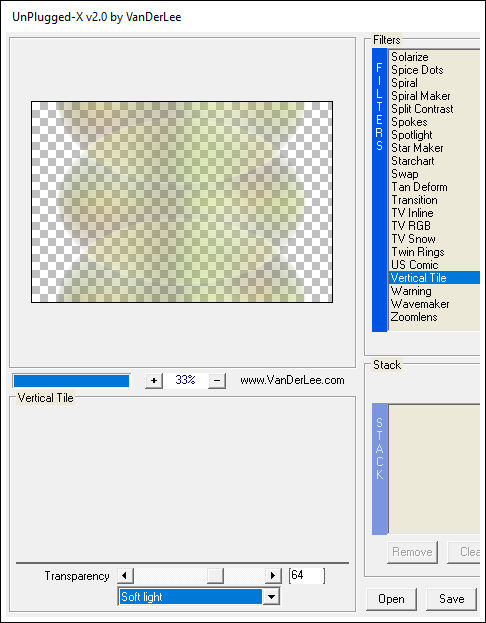Select the Solarize filter
Viewport: 486px width, 623px height.
click(x=410, y=57)
